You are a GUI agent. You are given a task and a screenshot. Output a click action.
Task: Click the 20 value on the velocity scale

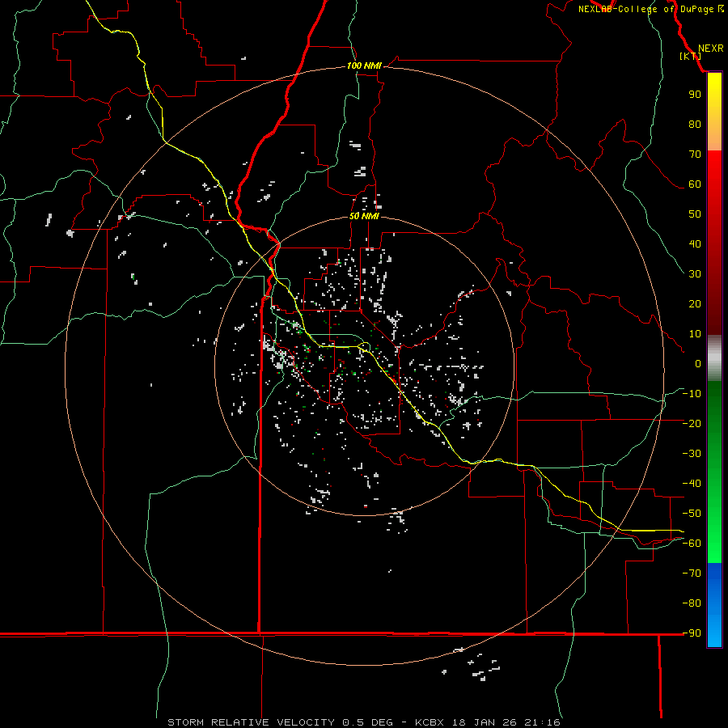(695, 304)
